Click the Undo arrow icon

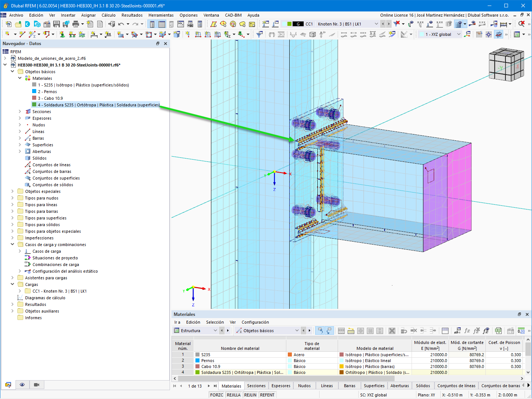(x=121, y=24)
